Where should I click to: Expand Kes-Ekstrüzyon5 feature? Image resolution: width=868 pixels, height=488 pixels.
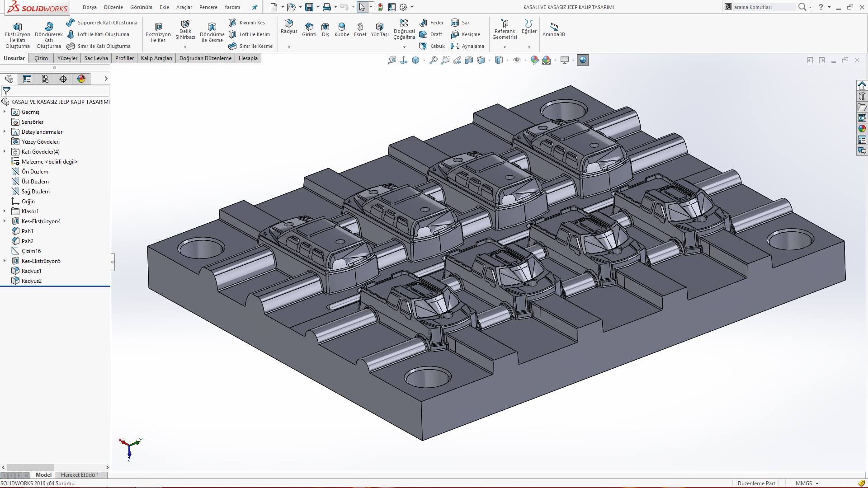(x=5, y=261)
